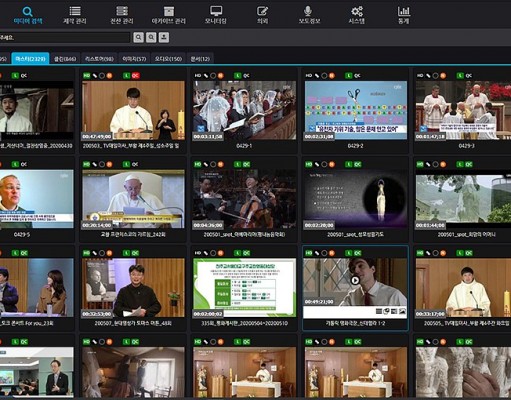This screenshot has height=400, width=511.
Task: Click the QC badge on 0429-2 card
Action: [357, 76]
